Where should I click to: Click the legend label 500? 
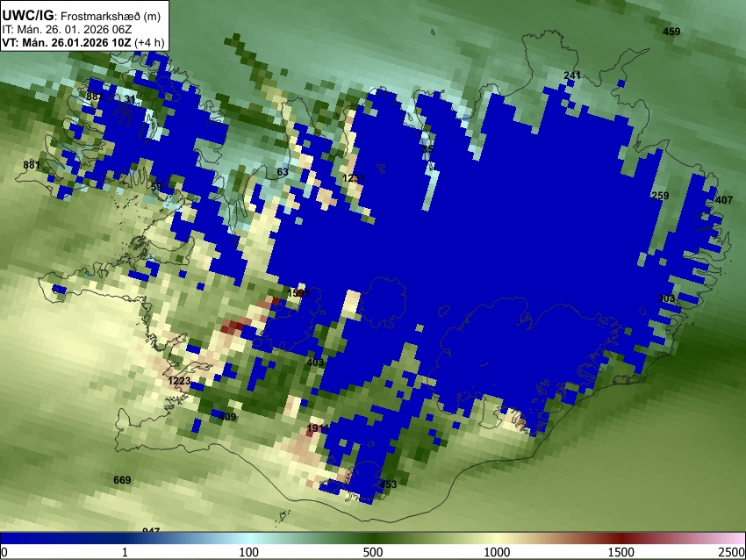pyautogui.click(x=373, y=552)
